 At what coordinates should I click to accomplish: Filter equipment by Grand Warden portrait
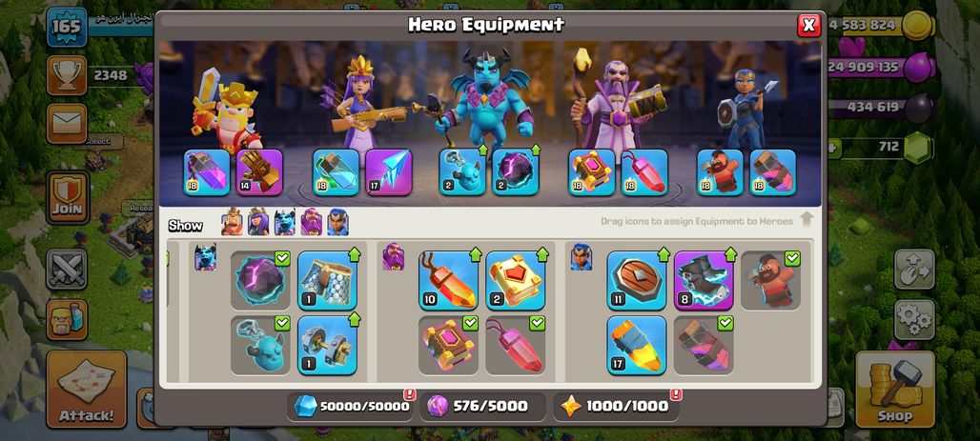point(311,222)
